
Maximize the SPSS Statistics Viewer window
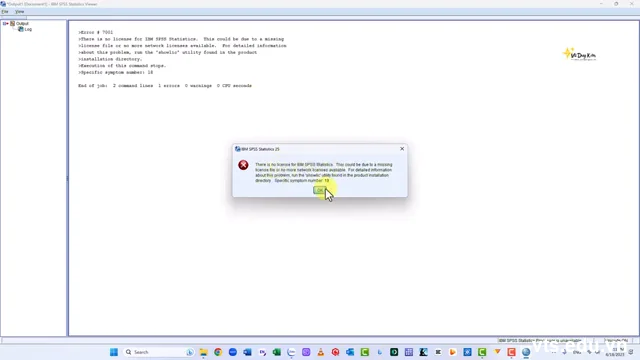(x=616, y=4)
